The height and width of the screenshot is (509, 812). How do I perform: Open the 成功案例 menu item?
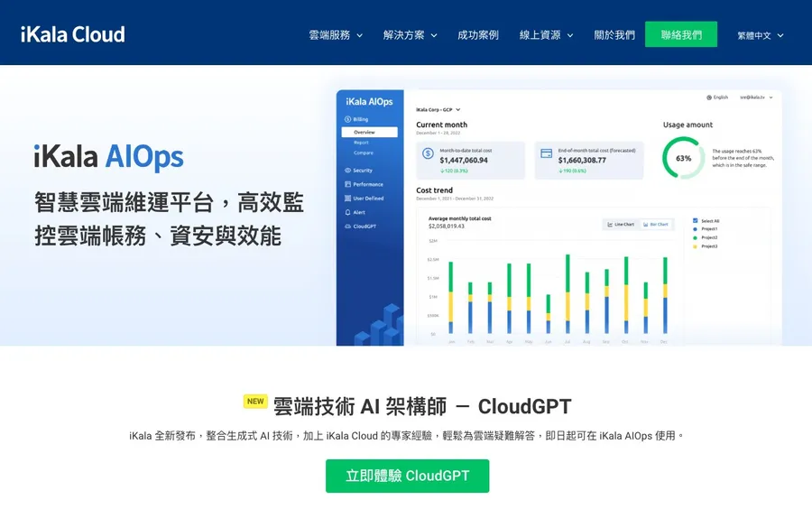click(478, 35)
